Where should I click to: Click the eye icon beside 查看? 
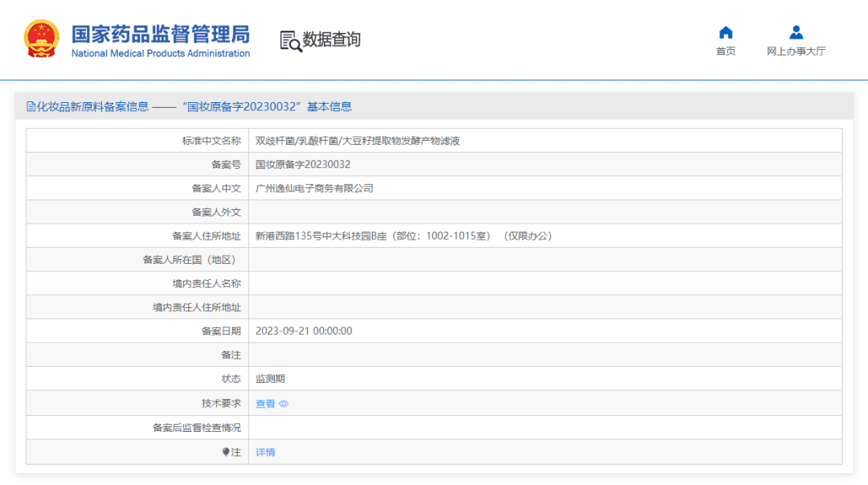[x=284, y=404]
